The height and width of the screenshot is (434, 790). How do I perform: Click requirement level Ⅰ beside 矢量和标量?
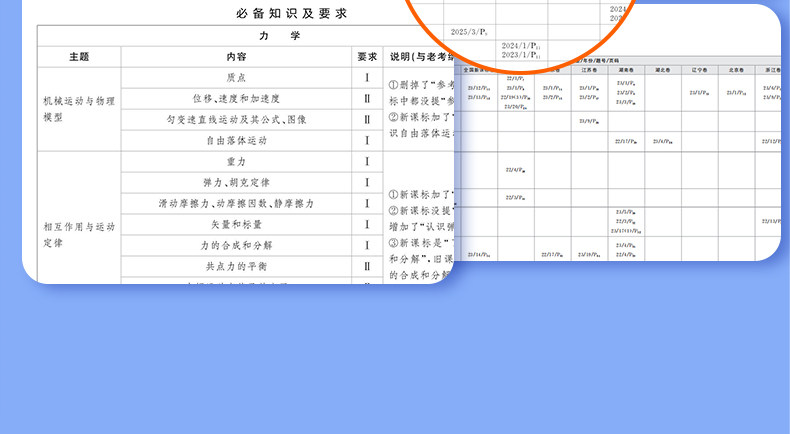pos(367,224)
